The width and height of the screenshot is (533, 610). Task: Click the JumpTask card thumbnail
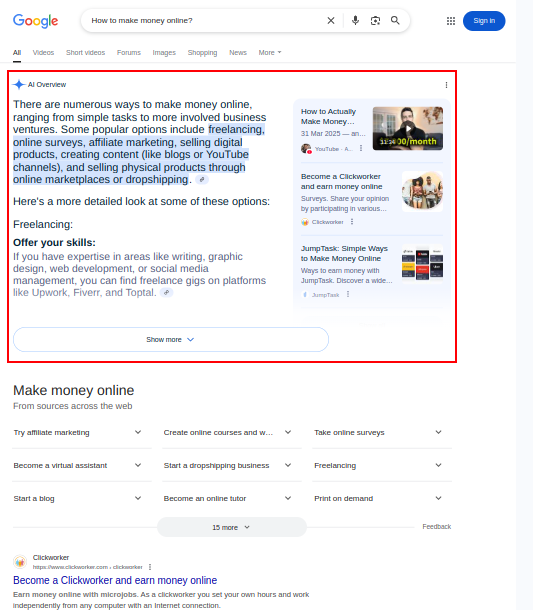tap(422, 263)
